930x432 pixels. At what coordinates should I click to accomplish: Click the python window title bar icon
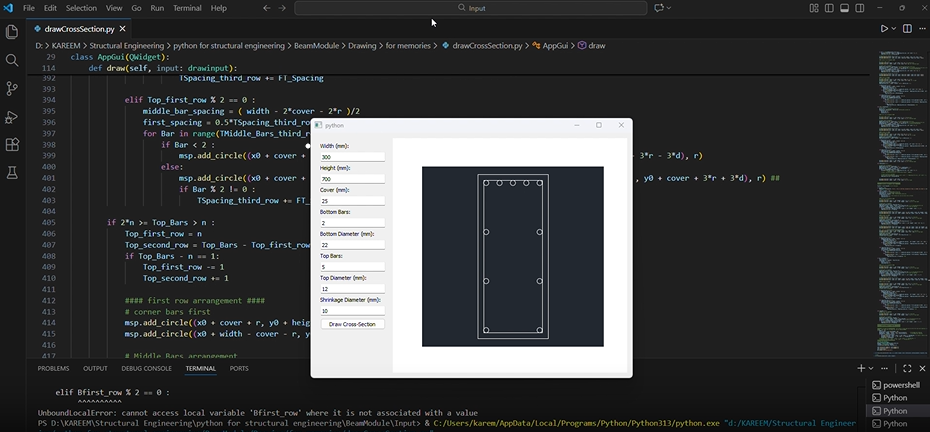tap(319, 125)
